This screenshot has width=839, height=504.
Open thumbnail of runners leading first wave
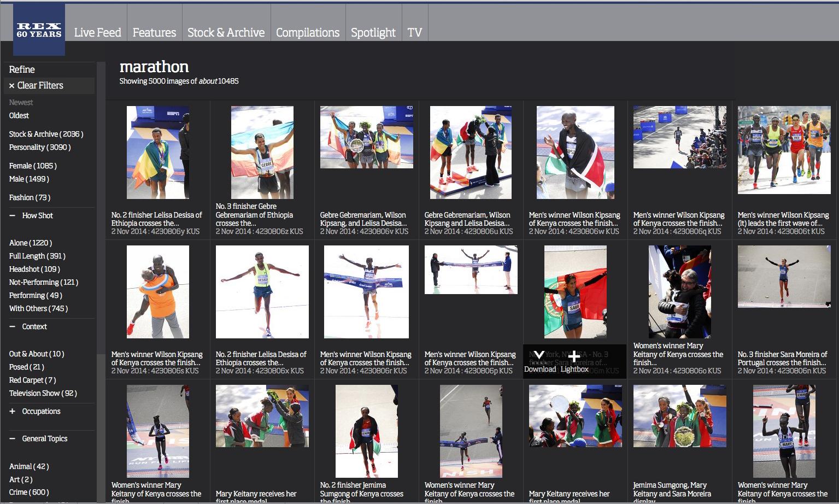784,150
